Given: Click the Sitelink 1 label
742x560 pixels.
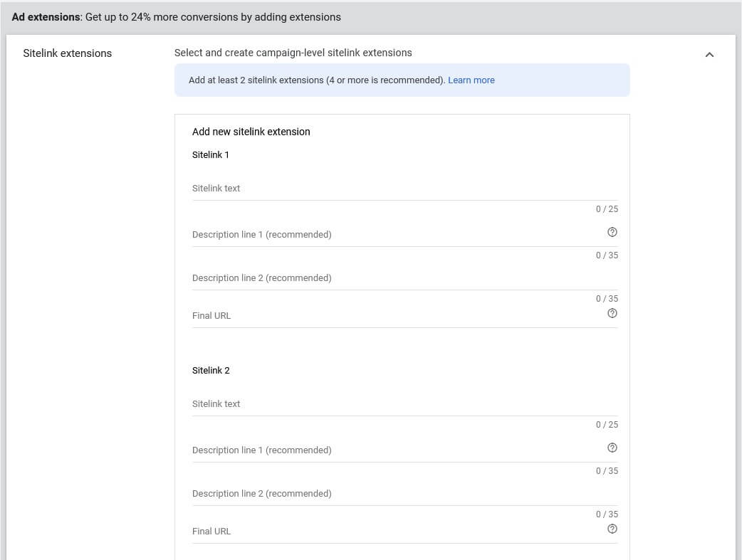Looking at the screenshot, I should click(x=211, y=155).
